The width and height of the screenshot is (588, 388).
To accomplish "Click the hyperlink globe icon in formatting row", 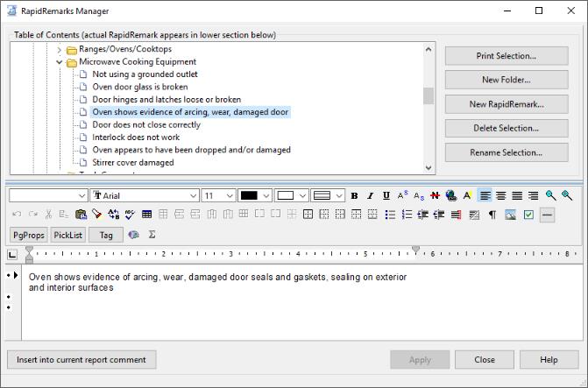I will click(451, 195).
